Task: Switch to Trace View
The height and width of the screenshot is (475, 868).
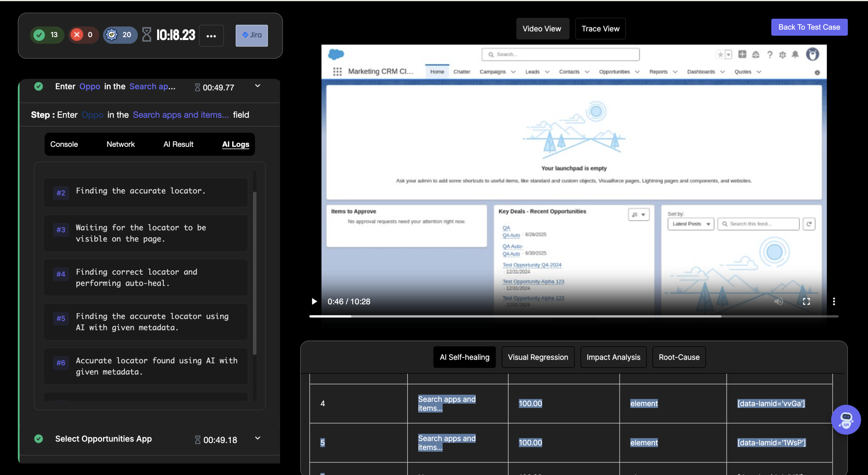Action: 600,29
